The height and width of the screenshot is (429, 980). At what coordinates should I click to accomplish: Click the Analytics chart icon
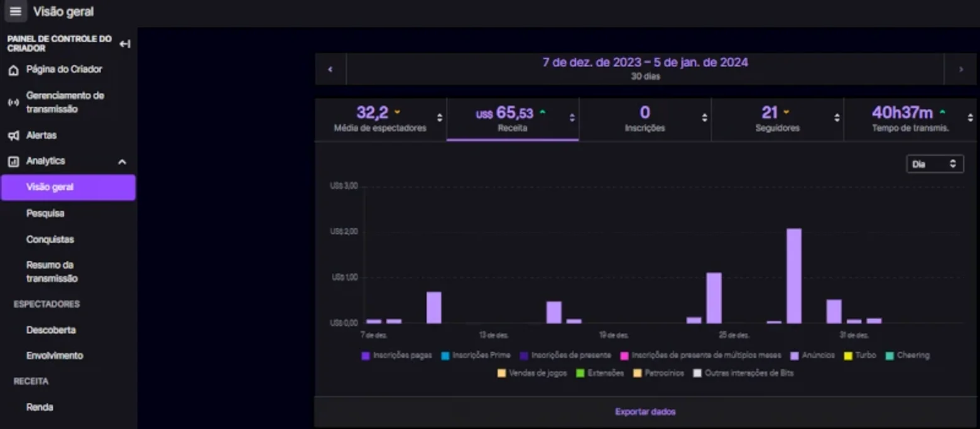tap(13, 161)
